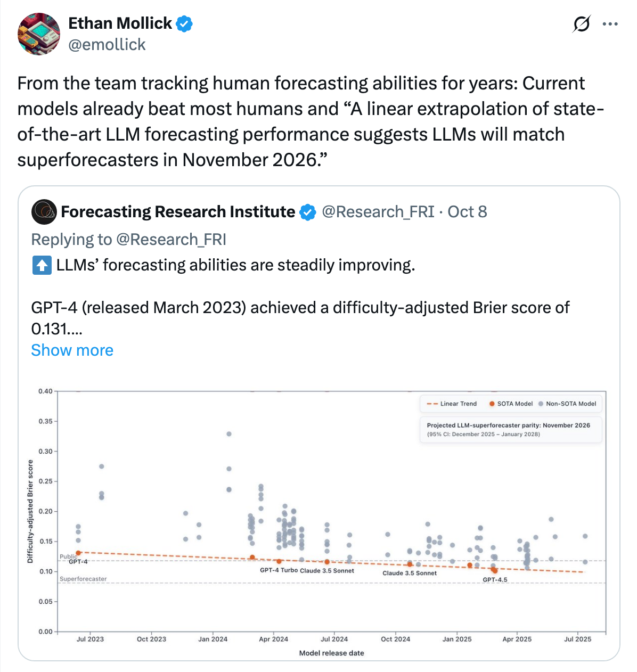The height and width of the screenshot is (672, 637).
Task: Click the verified badge beside Forecasting Research Institute
Action: pos(307,212)
